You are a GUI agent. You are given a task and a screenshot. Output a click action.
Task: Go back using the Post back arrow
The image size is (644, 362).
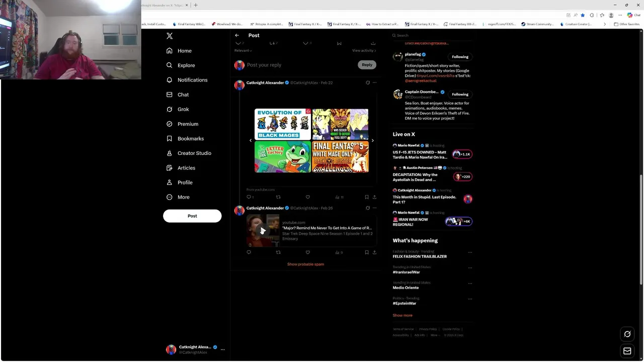pos(237,35)
